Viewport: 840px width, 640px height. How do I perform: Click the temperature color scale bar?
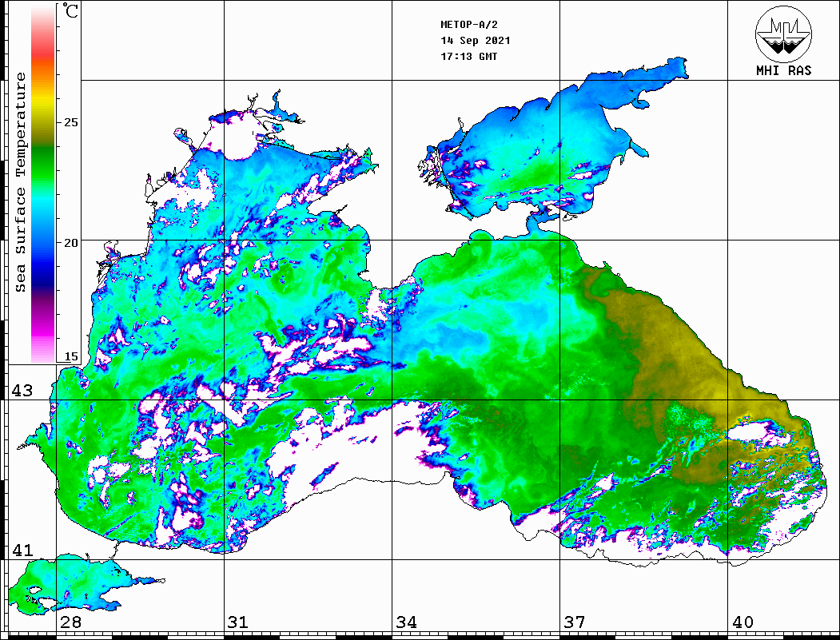(43, 185)
